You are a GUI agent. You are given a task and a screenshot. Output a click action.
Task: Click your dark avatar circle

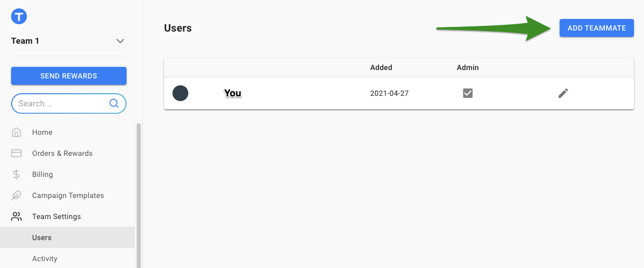pyautogui.click(x=180, y=93)
